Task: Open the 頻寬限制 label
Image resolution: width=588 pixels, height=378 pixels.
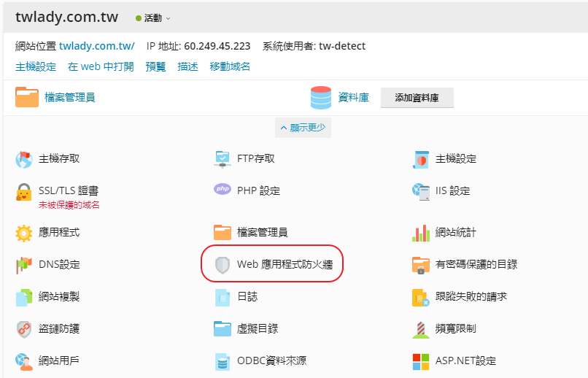Action: click(x=456, y=328)
